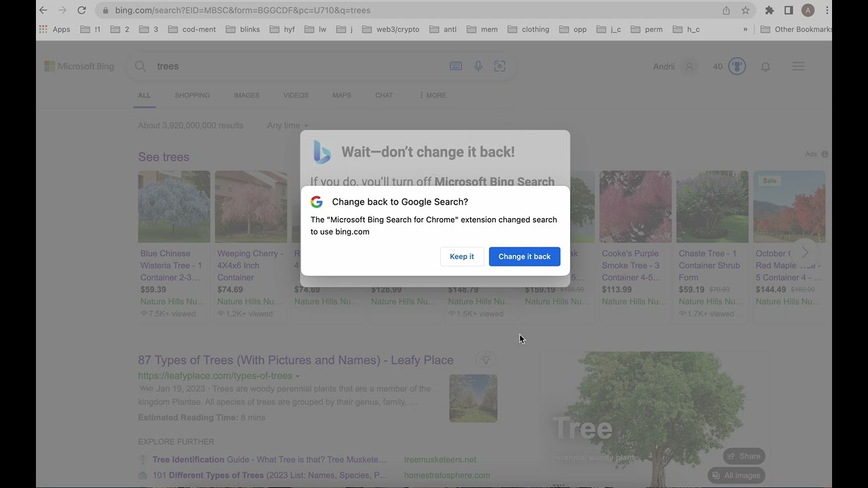Click the Ads info icon

coord(825,155)
